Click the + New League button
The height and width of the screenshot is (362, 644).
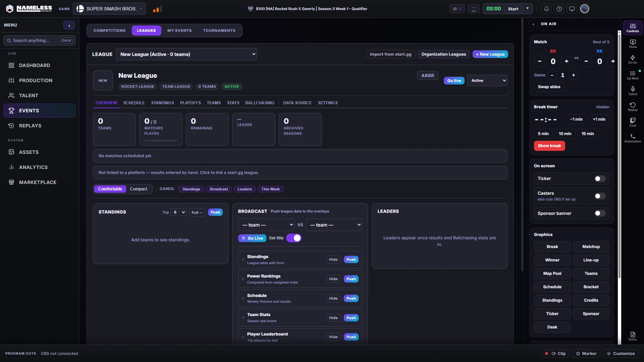point(490,54)
